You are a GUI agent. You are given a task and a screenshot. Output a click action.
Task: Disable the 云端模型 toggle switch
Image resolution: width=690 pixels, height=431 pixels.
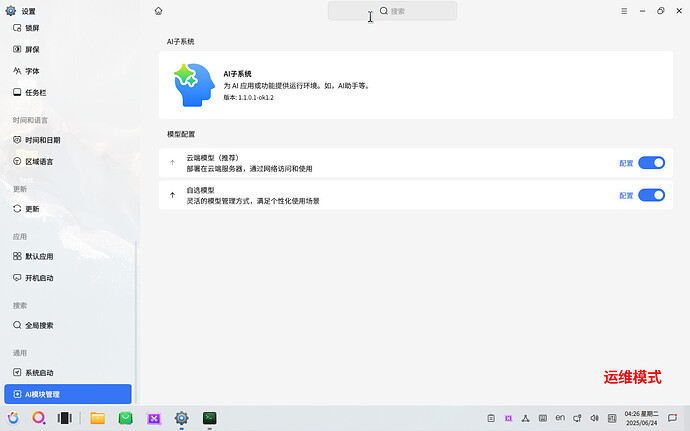[x=651, y=163]
